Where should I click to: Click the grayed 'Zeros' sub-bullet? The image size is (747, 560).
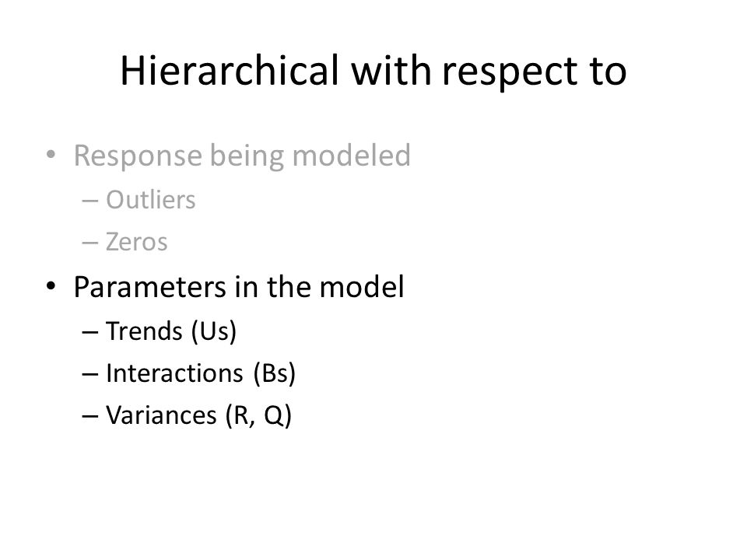137,242
